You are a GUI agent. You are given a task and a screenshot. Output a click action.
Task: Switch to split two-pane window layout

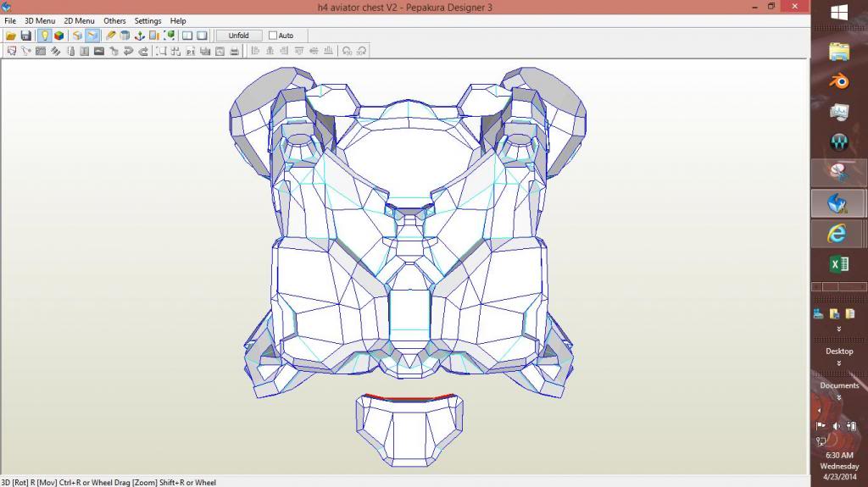[187, 36]
